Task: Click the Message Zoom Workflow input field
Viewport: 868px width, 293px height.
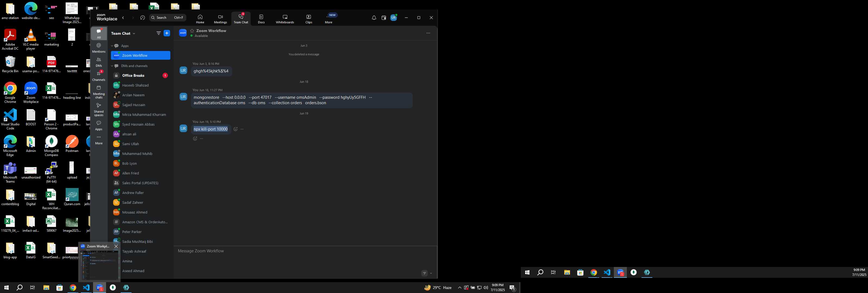Action: [305, 251]
